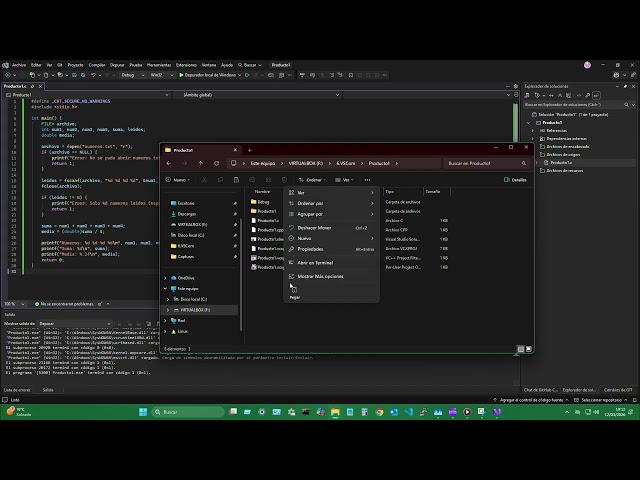Image resolution: width=640 pixels, height=480 pixels.
Task: Expand the Referencias node in Solution Explorer
Action: tap(533, 131)
